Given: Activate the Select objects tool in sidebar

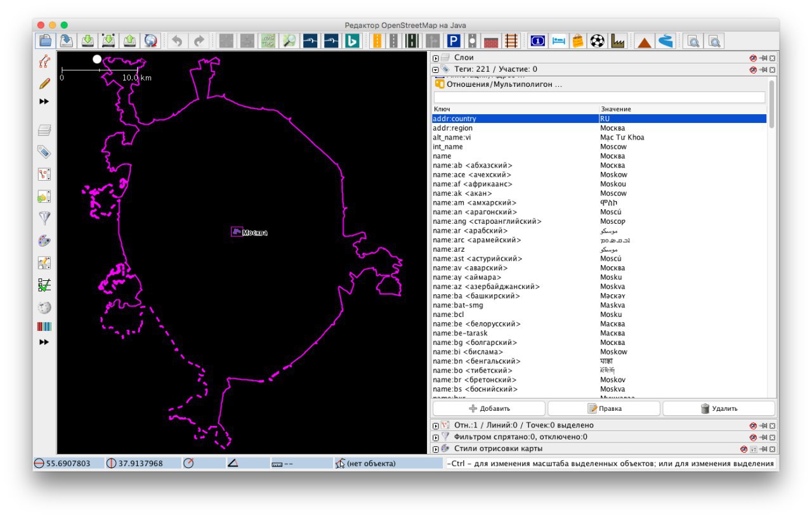Looking at the screenshot, I should [x=44, y=62].
